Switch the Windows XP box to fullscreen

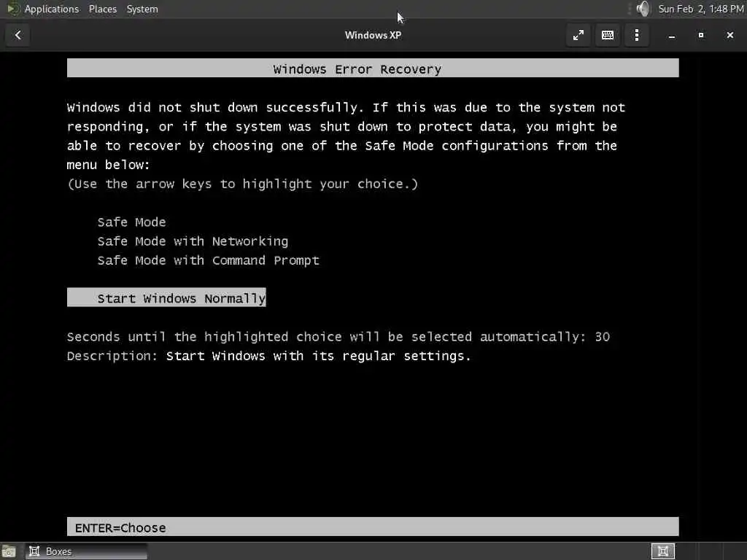pos(578,35)
